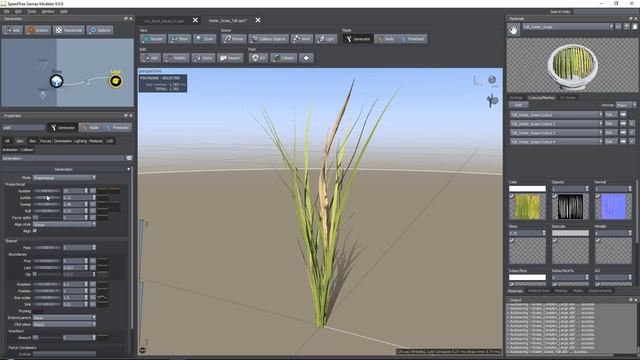
Task: Open the material name dropdown in Materials
Action: (568, 27)
